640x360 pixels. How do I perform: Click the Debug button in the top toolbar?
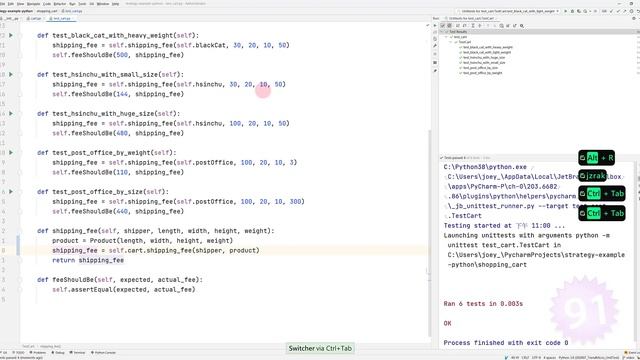click(x=572, y=11)
